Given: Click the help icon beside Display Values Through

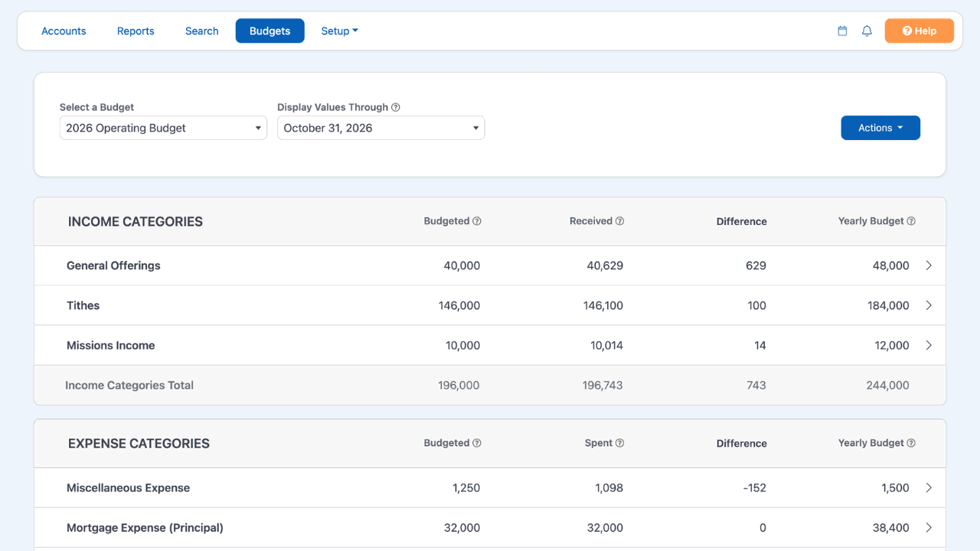Looking at the screenshot, I should 396,108.
